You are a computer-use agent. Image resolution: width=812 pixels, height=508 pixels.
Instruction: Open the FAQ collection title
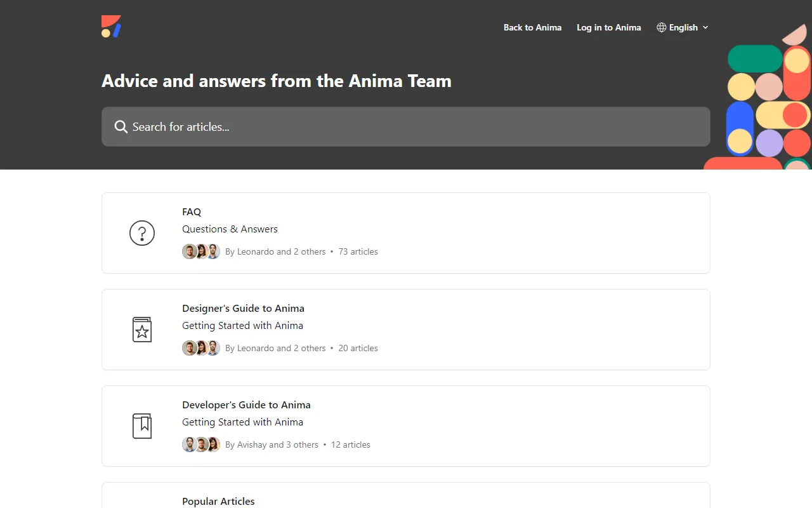pos(192,211)
